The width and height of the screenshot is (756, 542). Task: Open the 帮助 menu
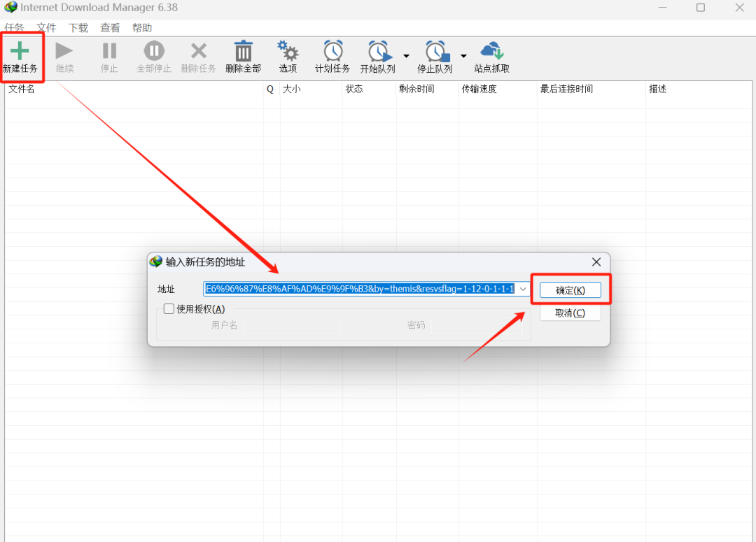141,28
